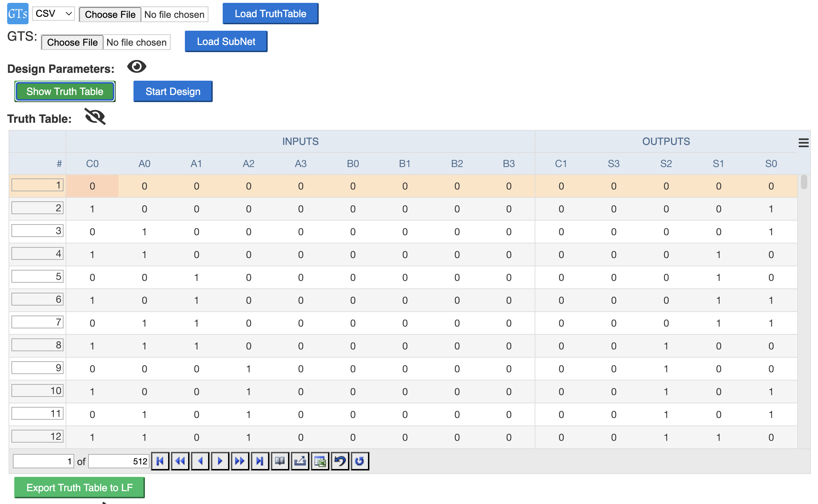Click the Excel export table icon
This screenshot has width=818, height=504.
(x=320, y=461)
